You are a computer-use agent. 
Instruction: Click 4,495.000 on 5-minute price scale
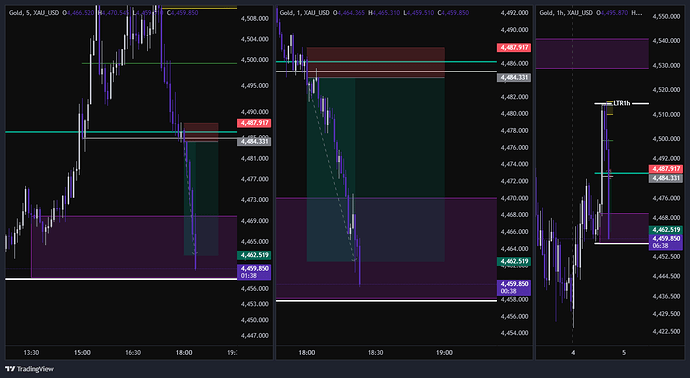[254, 86]
